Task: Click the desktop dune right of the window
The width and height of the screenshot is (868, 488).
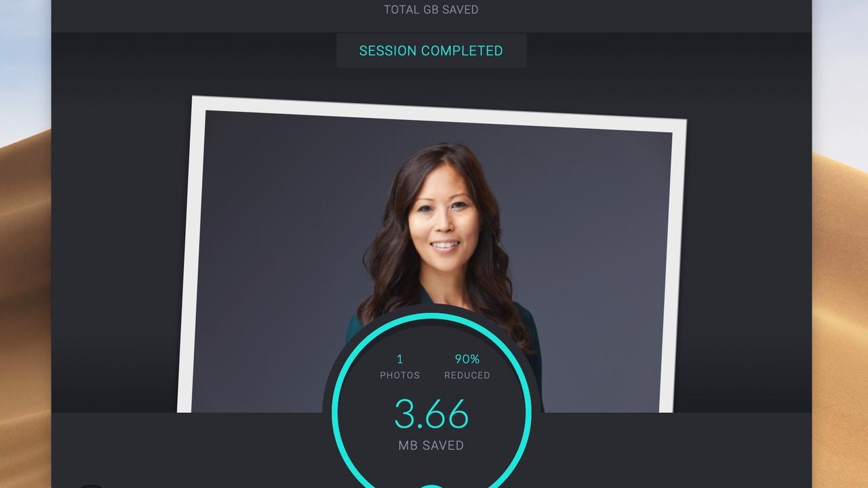Action: tap(840, 305)
